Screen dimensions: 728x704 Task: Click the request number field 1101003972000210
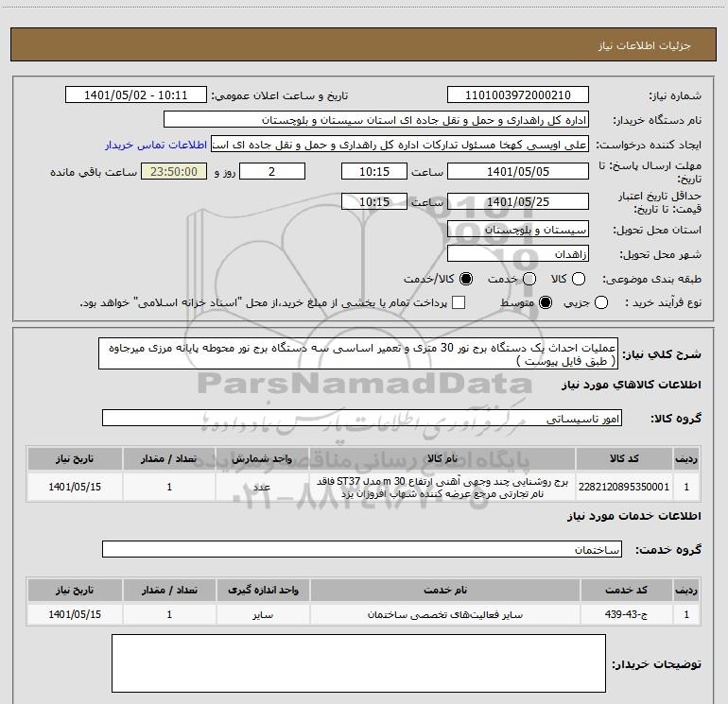tap(518, 94)
